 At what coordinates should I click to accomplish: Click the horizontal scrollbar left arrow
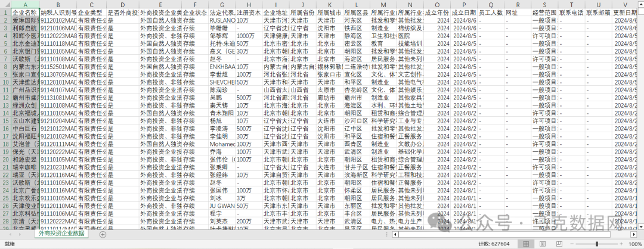click(395, 234)
